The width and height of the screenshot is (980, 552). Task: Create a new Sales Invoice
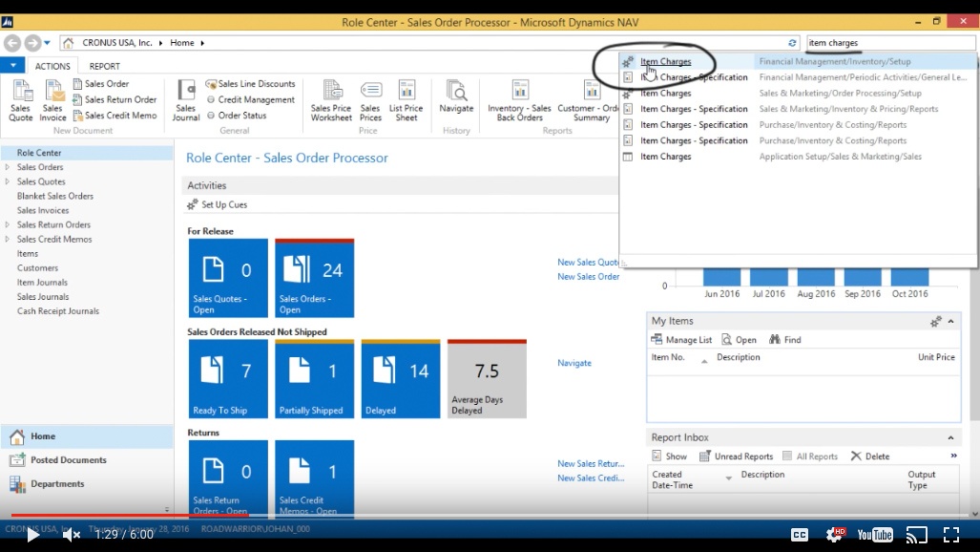52,101
